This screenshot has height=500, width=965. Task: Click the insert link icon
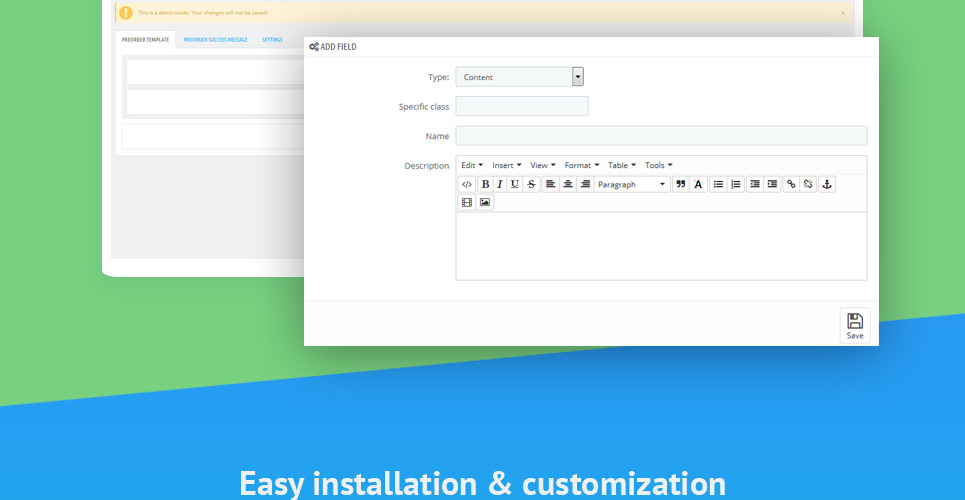click(x=791, y=184)
